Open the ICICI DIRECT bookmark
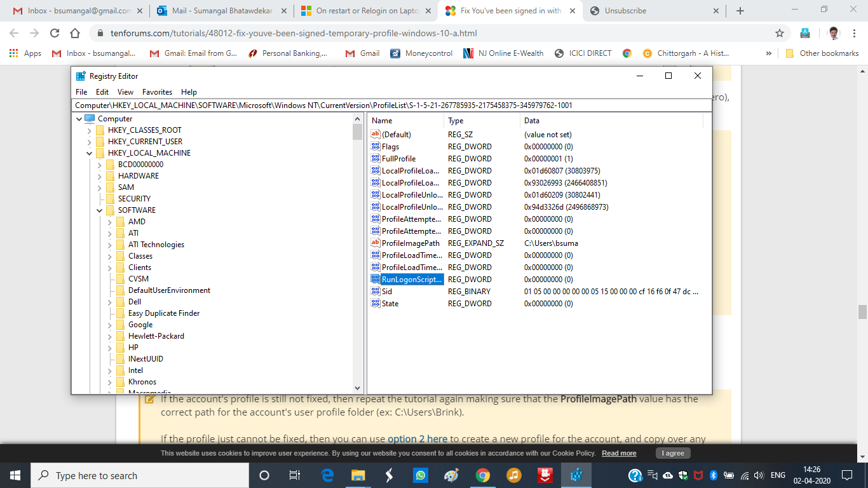Image resolution: width=868 pixels, height=488 pixels. [583, 53]
